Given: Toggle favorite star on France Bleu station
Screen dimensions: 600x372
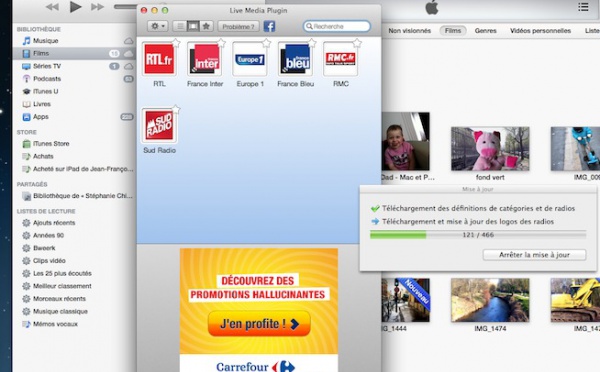Looking at the screenshot, I should click(312, 43).
